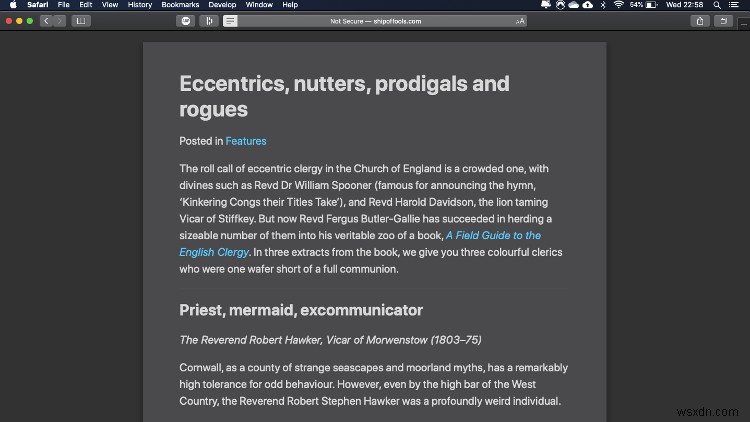Open the Features category link
Viewport: 750px width, 422px height.
pyautogui.click(x=246, y=141)
